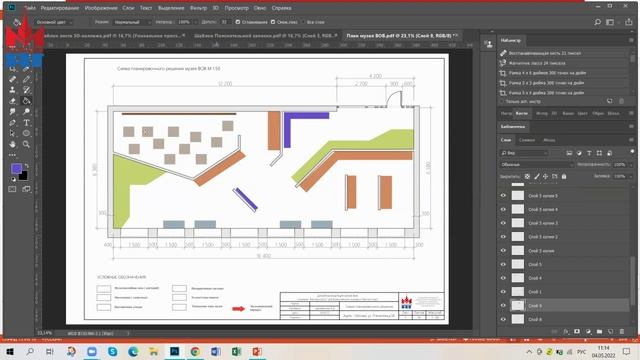Open the Просмотр menu

click(x=236, y=8)
